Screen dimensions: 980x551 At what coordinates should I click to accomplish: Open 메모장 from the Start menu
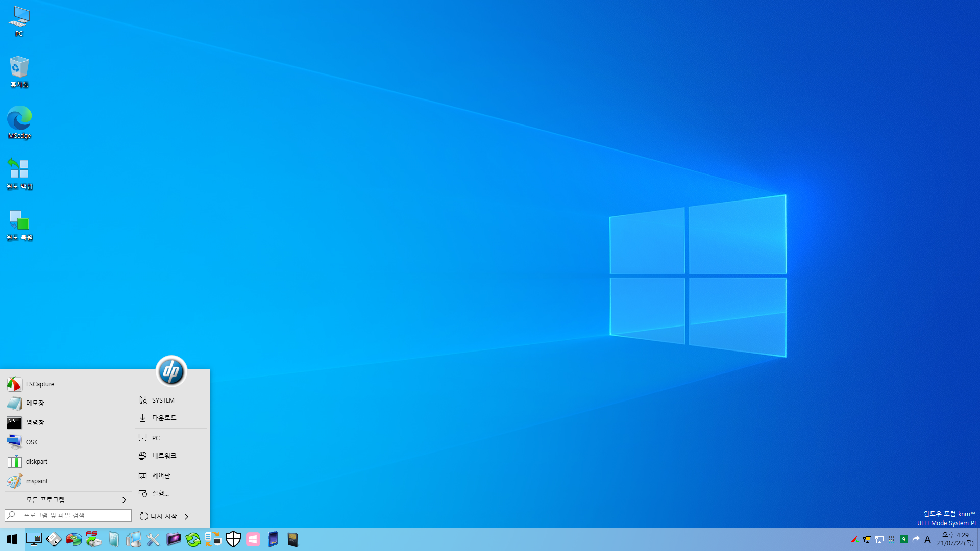pyautogui.click(x=67, y=403)
